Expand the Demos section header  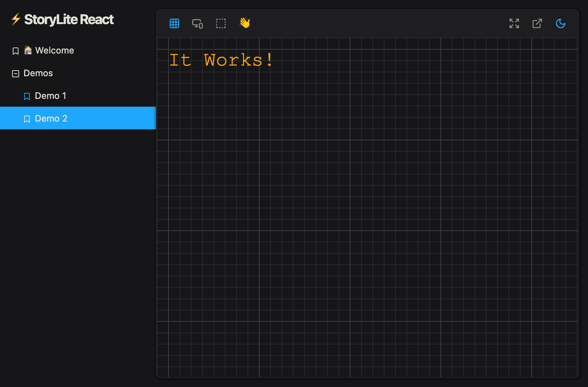tap(38, 73)
